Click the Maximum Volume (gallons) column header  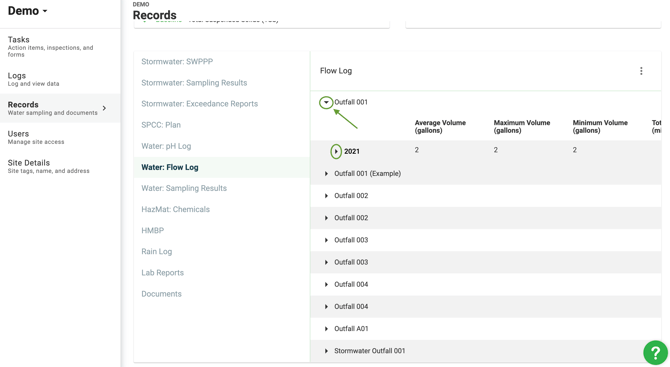click(522, 126)
